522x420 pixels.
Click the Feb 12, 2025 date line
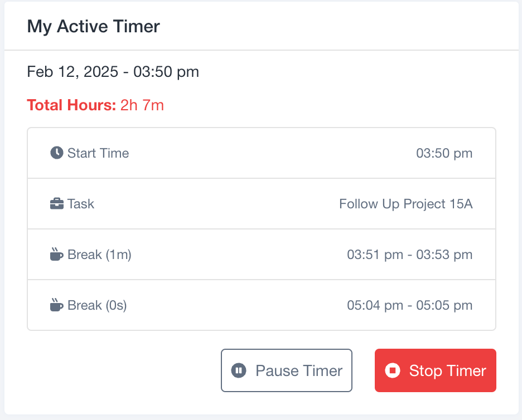(113, 72)
